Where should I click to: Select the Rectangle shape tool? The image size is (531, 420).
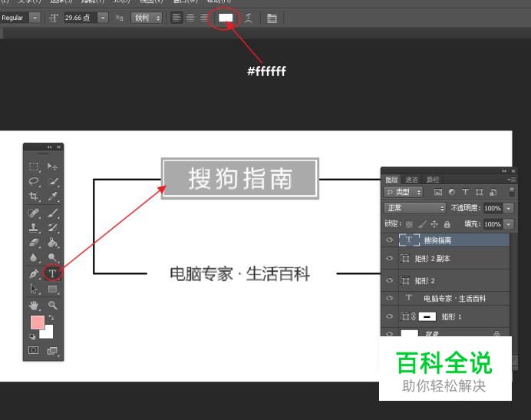[x=52, y=289]
